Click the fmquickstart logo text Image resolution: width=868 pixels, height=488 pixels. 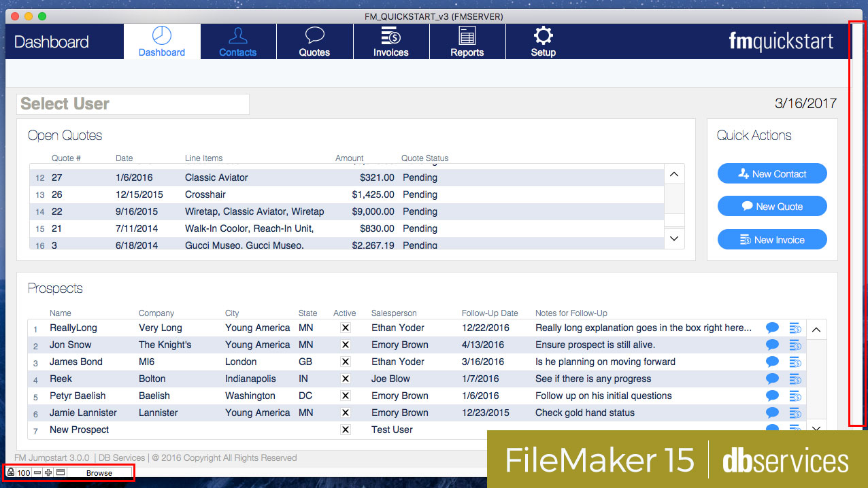point(780,41)
